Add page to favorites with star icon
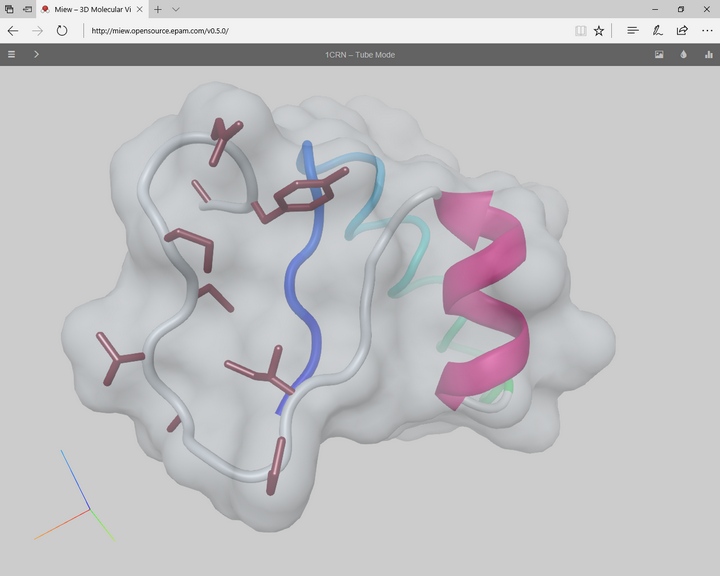720x576 pixels. click(599, 31)
